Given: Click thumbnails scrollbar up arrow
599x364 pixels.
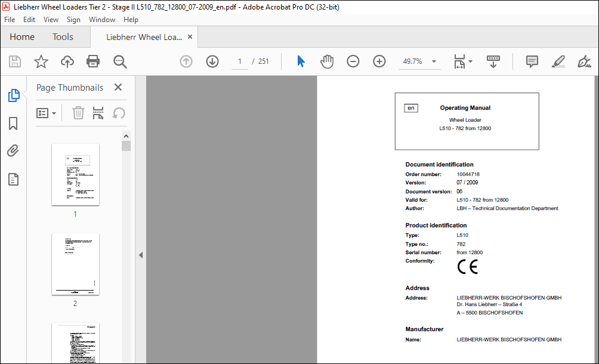Looking at the screenshot, I should click(x=126, y=136).
